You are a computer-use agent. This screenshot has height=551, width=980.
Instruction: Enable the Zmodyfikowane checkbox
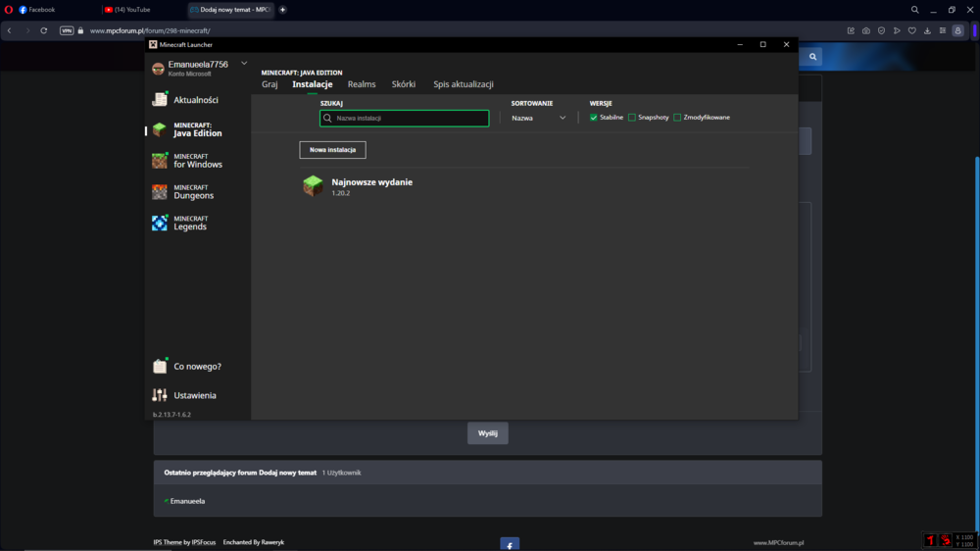pyautogui.click(x=677, y=117)
